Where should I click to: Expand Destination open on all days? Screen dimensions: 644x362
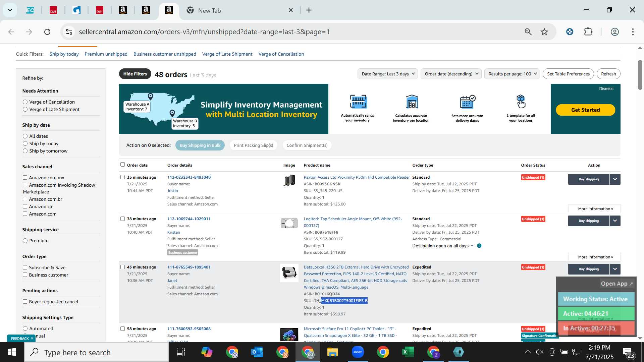click(443, 246)
